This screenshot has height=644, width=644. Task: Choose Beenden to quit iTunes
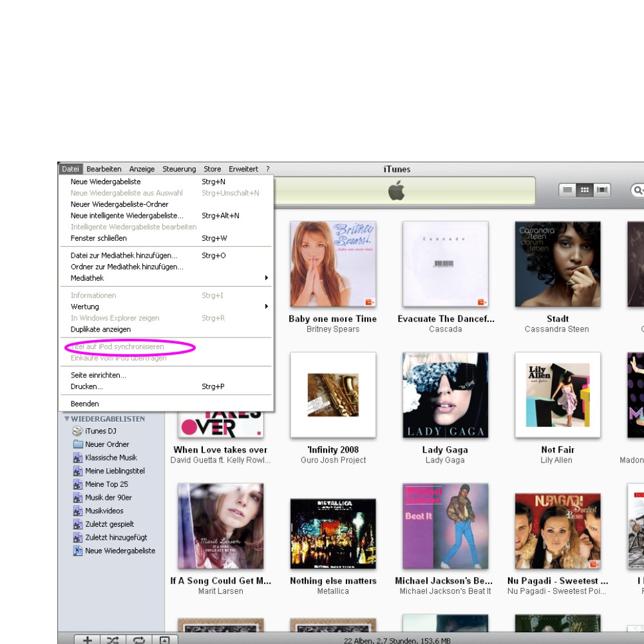point(166,404)
